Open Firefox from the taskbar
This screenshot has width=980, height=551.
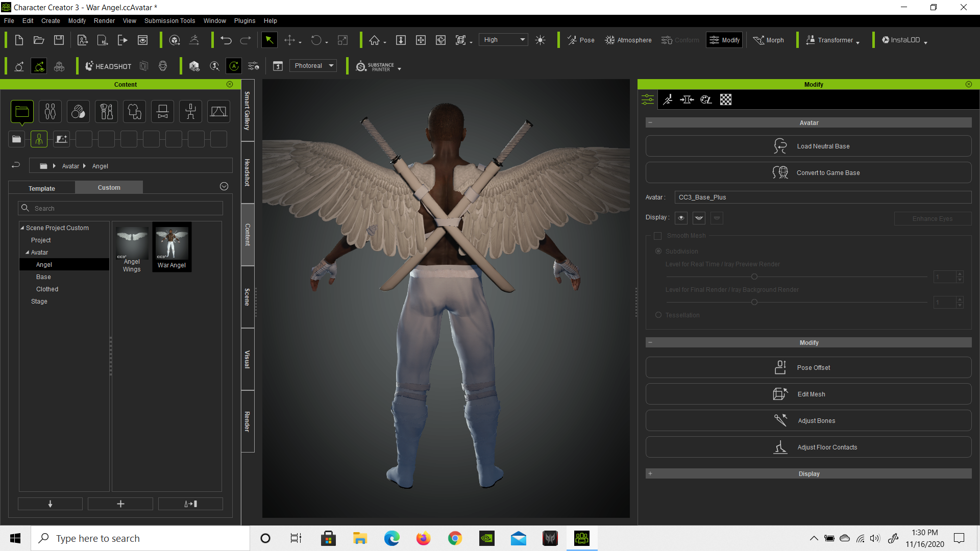[423, 538]
